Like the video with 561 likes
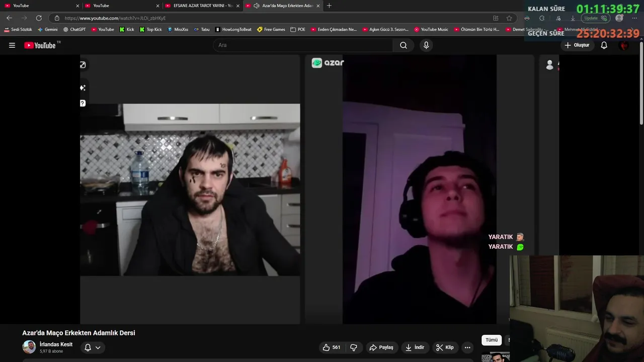Viewport: 644px width, 362px height. pyautogui.click(x=332, y=347)
